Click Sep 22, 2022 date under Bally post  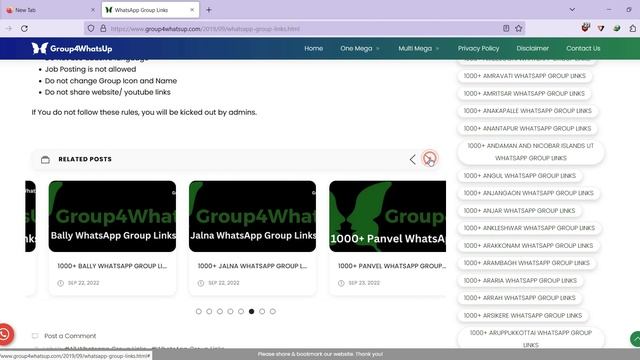point(83,283)
